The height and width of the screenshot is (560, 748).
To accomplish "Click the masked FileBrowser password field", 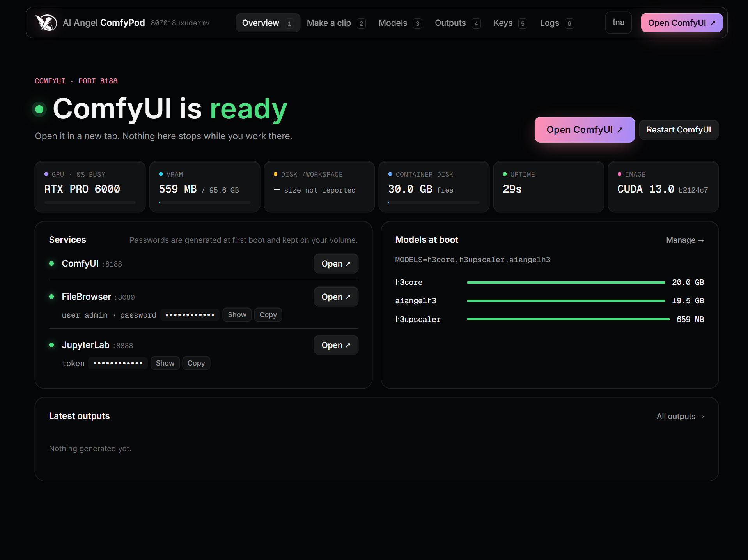I will click(190, 315).
